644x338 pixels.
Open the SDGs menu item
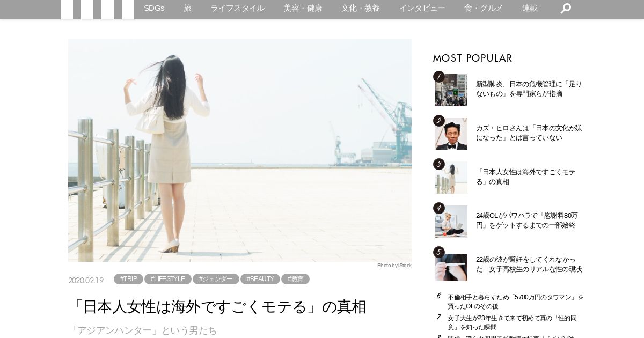tap(154, 8)
